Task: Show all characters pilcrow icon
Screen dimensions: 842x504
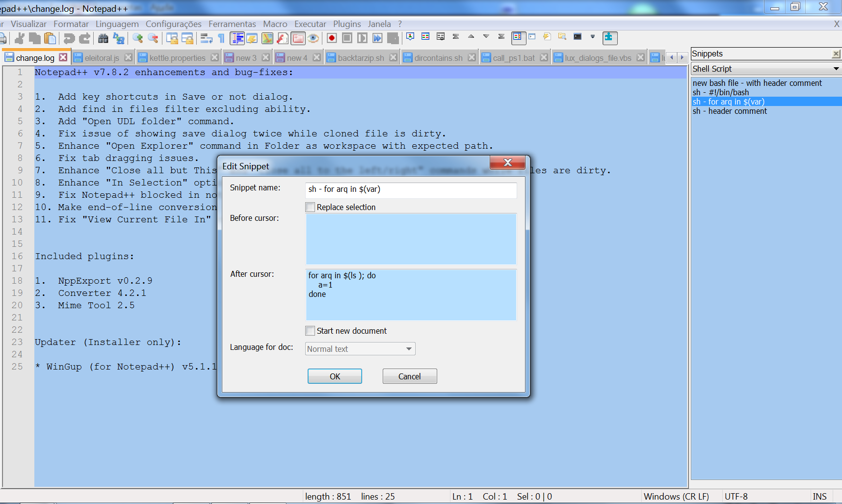Action: coord(221,38)
